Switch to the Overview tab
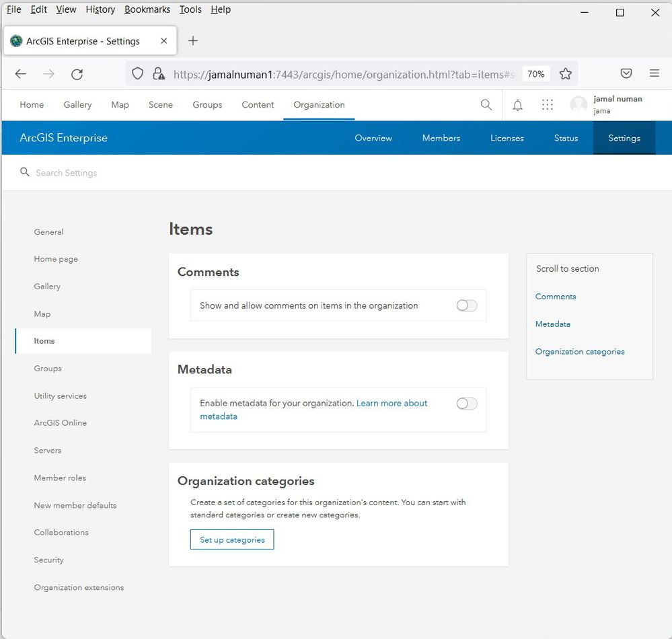 tap(373, 138)
